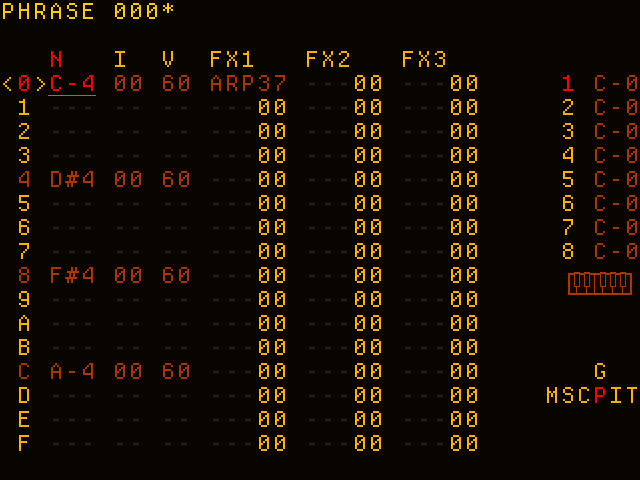Open the G (groove) view above map
640x480 pixels.
[x=600, y=371]
